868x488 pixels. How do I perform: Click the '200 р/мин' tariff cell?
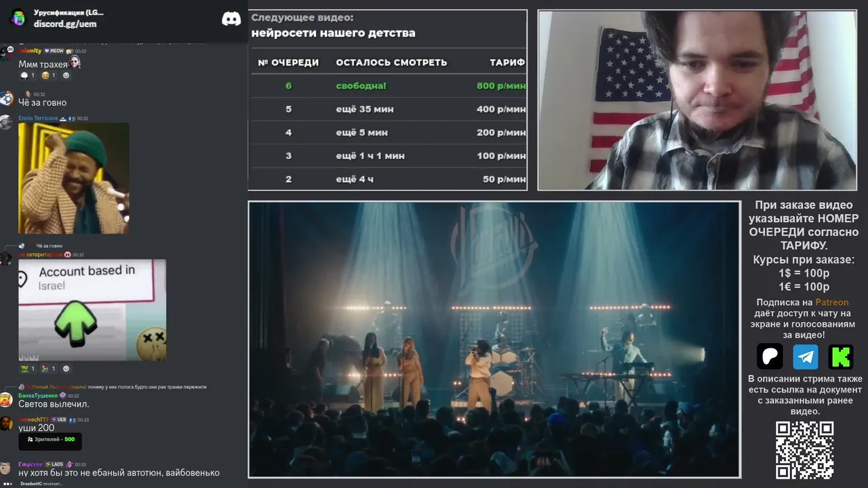coord(501,132)
